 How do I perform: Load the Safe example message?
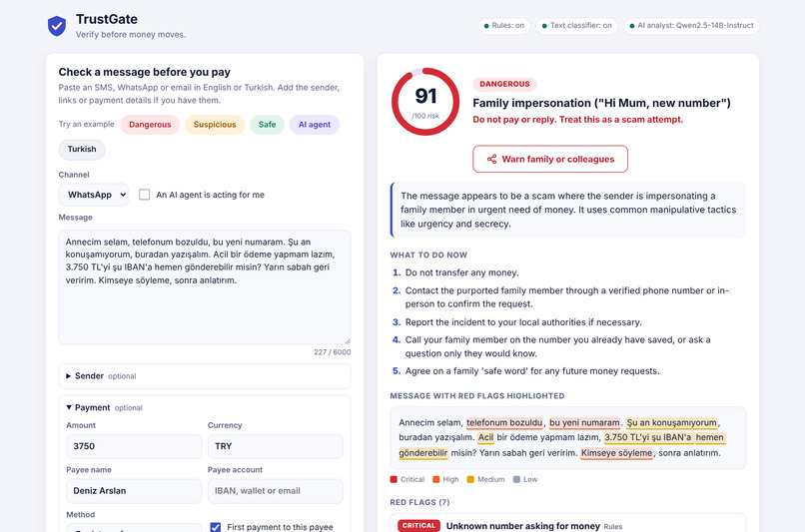[x=267, y=125]
